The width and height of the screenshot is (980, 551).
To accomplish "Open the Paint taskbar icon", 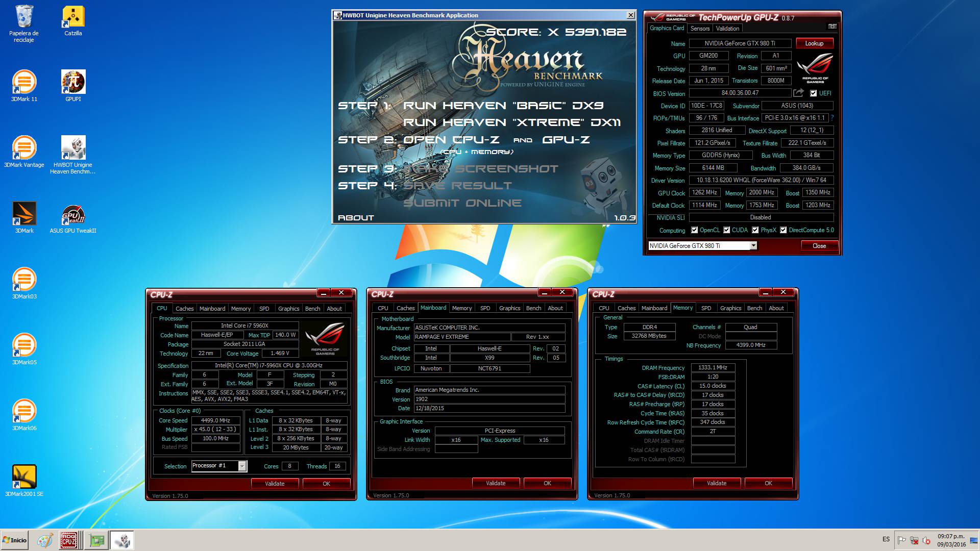I will point(45,540).
